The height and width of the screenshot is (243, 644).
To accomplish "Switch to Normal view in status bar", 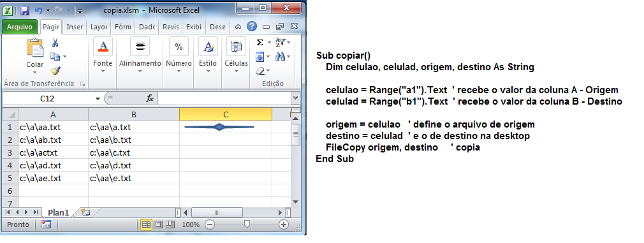I will point(146,225).
